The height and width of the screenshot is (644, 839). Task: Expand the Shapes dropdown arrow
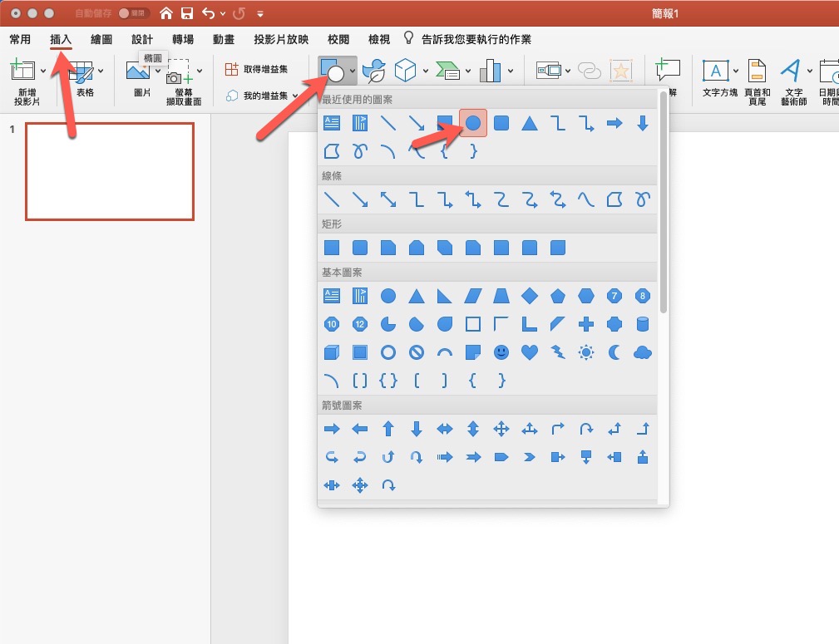click(353, 71)
